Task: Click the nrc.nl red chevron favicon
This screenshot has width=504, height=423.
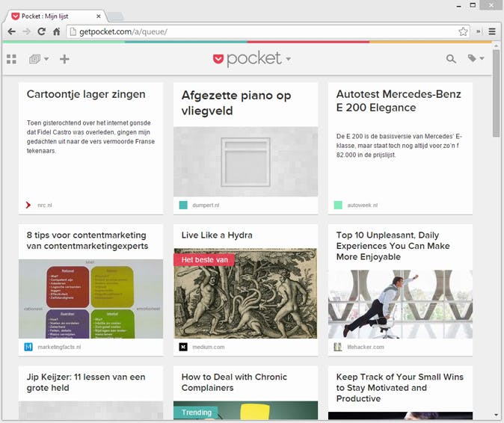Action: pos(28,205)
